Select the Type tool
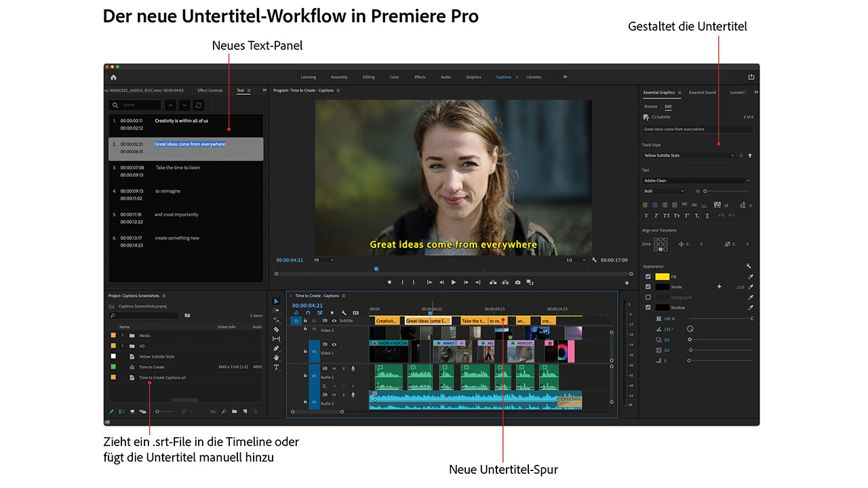 [277, 367]
